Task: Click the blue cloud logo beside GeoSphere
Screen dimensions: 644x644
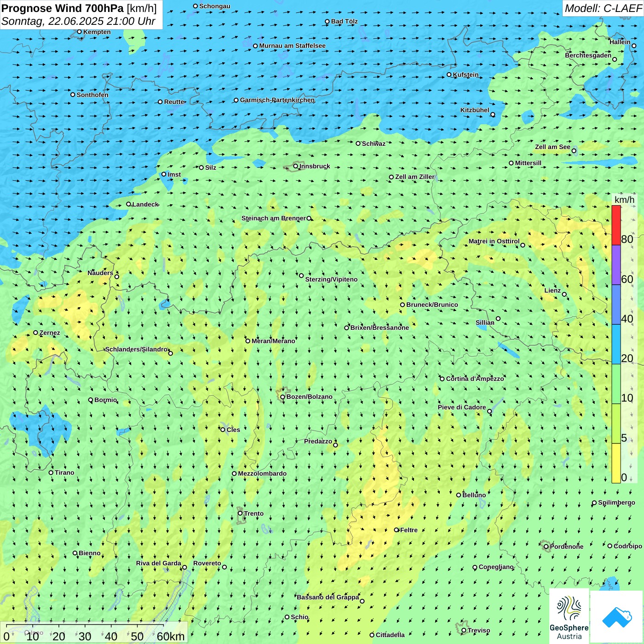Action: click(x=617, y=617)
